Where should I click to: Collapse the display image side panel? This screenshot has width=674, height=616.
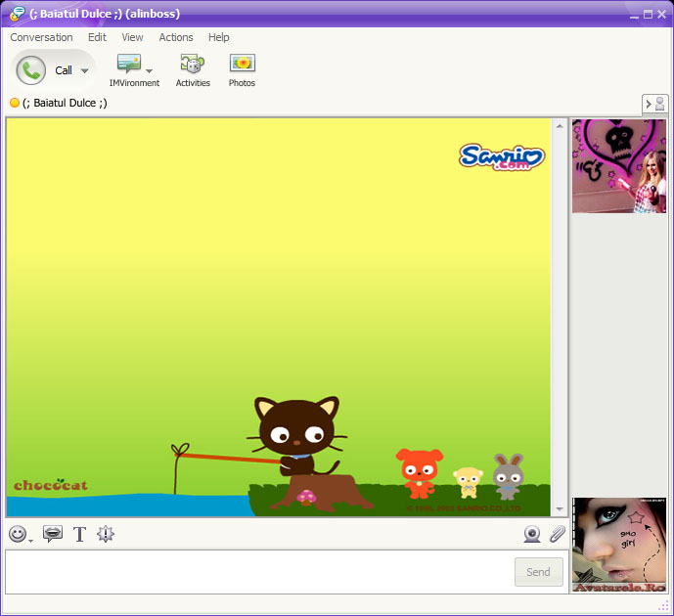click(654, 105)
